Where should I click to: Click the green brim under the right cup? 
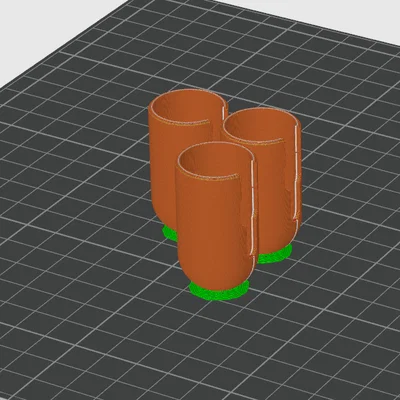275,255
